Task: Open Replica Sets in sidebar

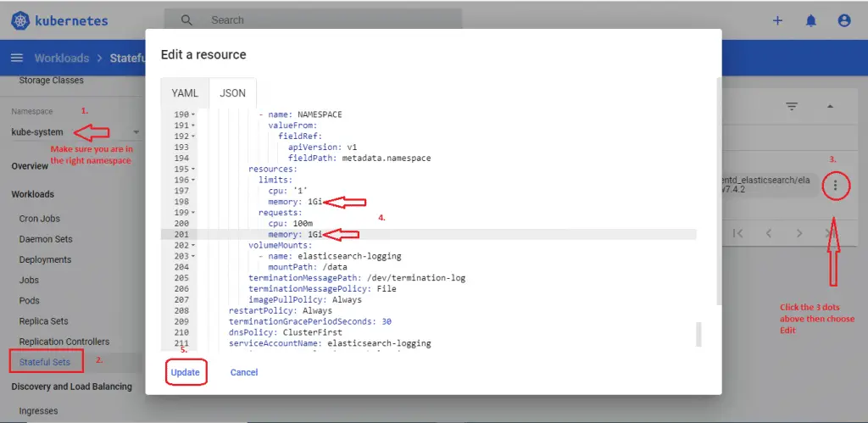Action: tap(44, 321)
